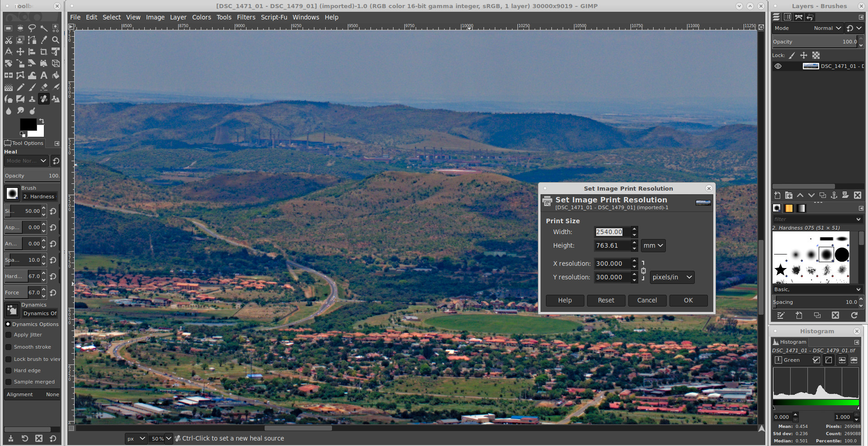
Task: Click the anchor floating layer icon
Action: pos(834,195)
